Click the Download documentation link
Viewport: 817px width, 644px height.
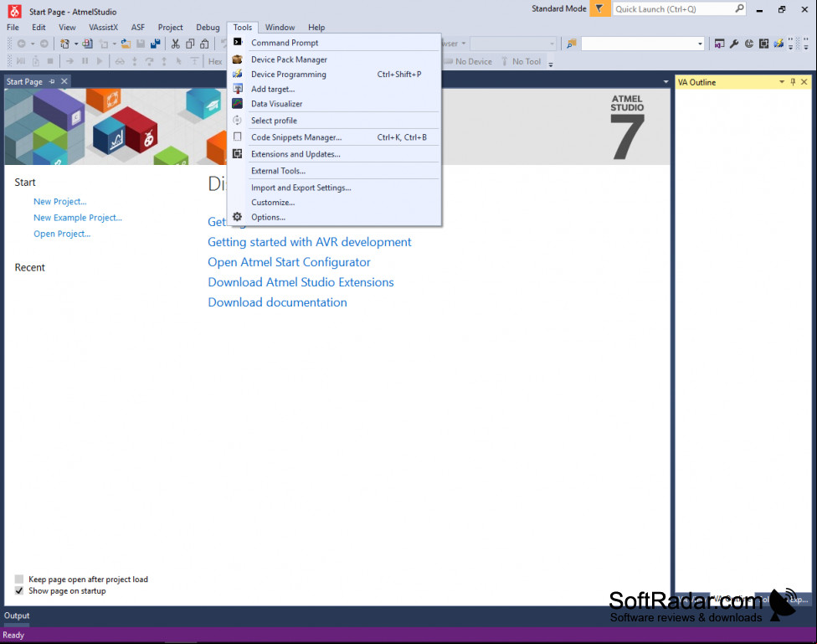[x=277, y=302]
